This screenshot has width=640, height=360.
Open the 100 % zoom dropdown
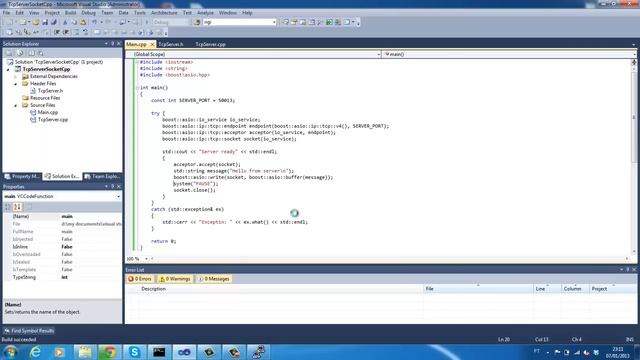(x=146, y=259)
